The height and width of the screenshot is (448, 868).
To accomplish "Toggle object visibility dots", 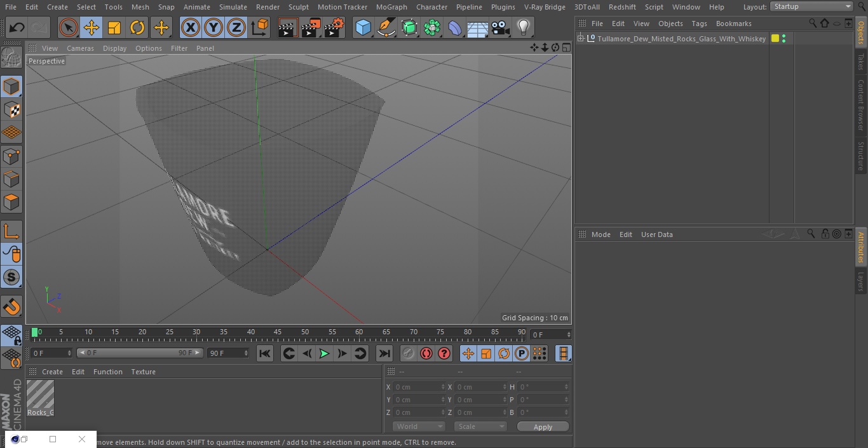I will point(783,39).
